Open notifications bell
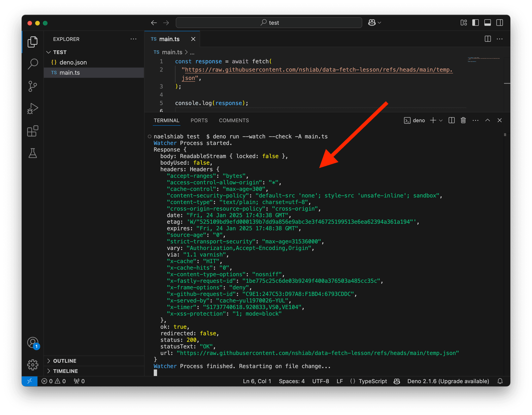Image resolution: width=532 pixels, height=415 pixels. tap(500, 381)
